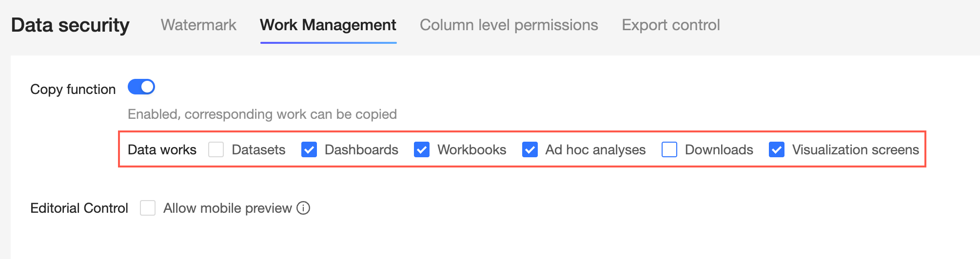Image resolution: width=980 pixels, height=259 pixels.
Task: Uncheck the Ad hoc analyses checkbox square
Action: (x=530, y=149)
